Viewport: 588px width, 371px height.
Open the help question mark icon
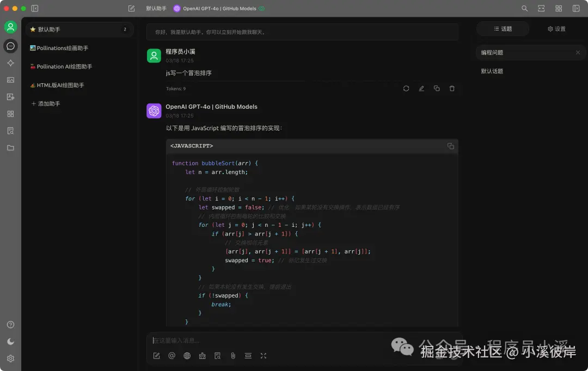pyautogui.click(x=10, y=325)
